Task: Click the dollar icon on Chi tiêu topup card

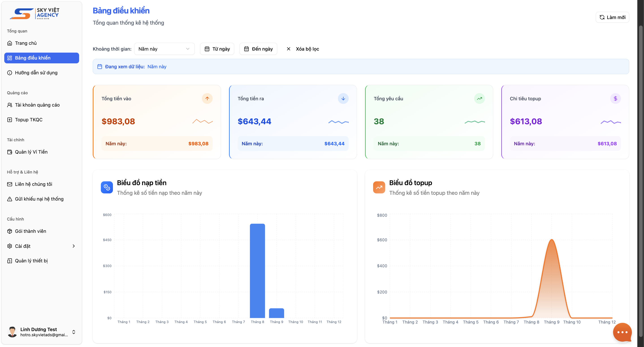Action: point(615,99)
